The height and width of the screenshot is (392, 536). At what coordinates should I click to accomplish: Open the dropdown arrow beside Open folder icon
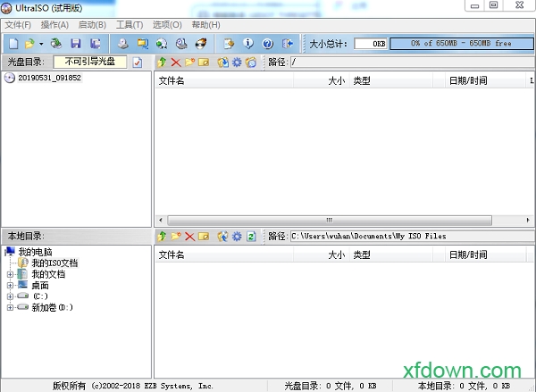coord(41,43)
